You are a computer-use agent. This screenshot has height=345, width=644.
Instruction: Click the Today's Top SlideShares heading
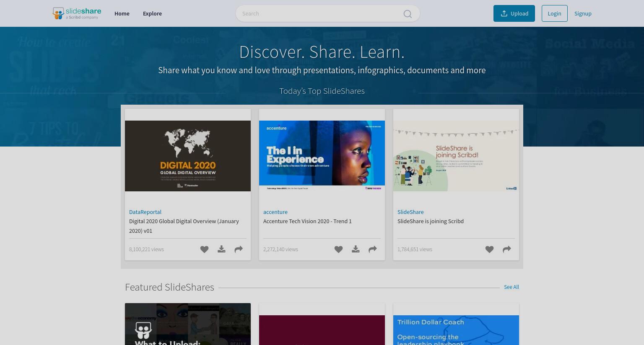pyautogui.click(x=322, y=91)
